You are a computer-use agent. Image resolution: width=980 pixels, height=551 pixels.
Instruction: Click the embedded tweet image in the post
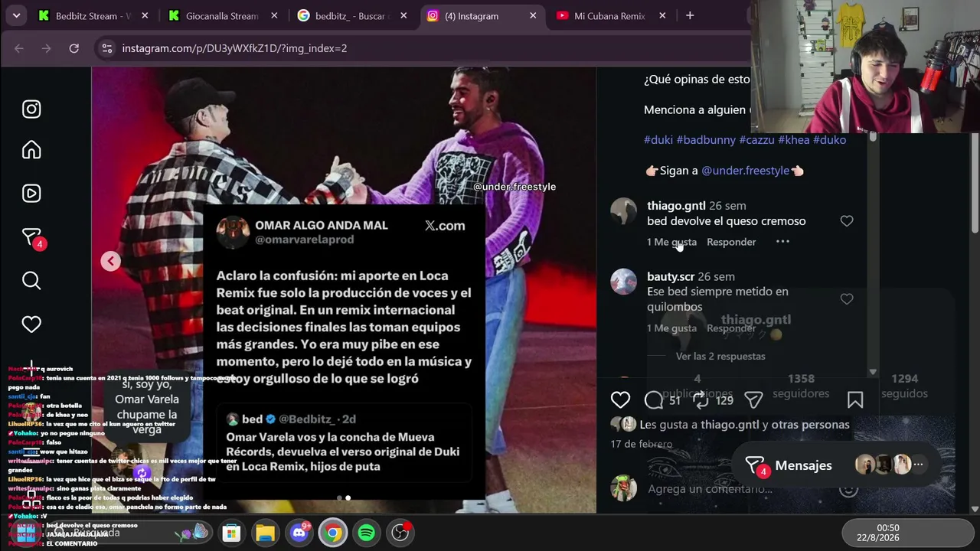[344, 352]
